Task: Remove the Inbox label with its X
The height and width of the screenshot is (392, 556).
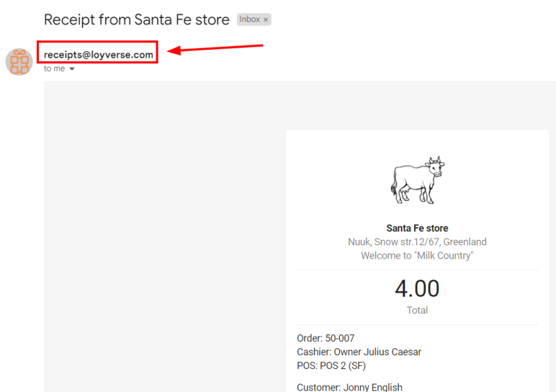Action: (265, 20)
